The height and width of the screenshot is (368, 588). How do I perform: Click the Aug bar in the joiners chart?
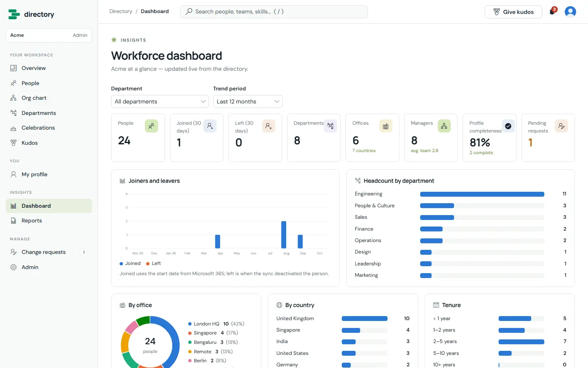pos(284,235)
